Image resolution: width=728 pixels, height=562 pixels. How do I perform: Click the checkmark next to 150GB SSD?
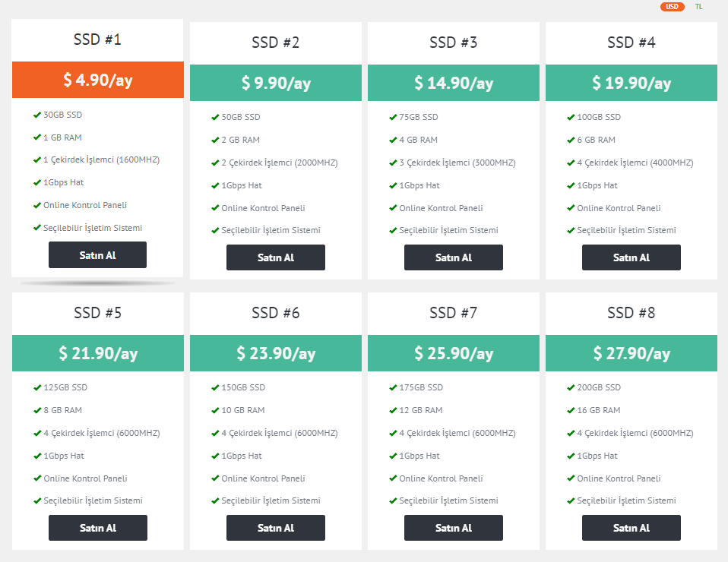coord(215,388)
